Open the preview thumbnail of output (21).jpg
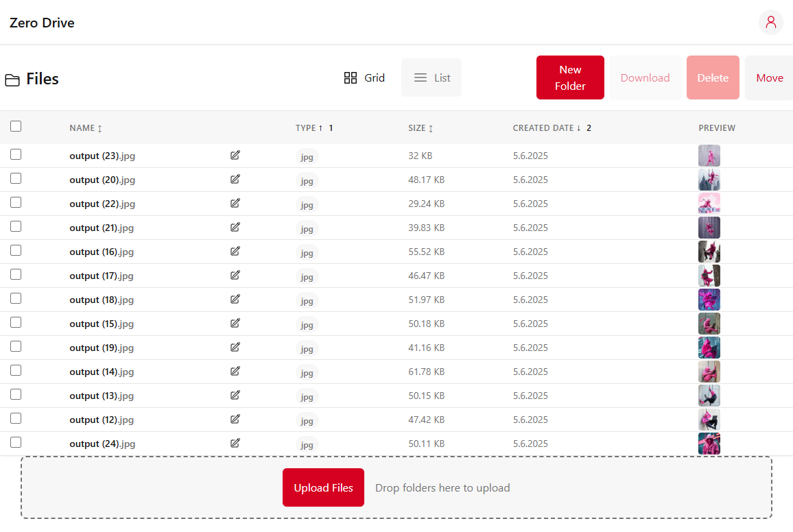This screenshot has height=532, width=793. 709,228
